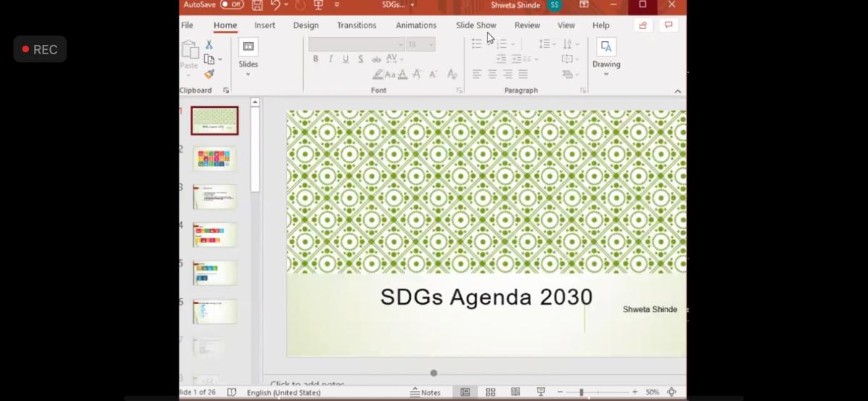The image size is (868, 401).
Task: Toggle the Notes pane button
Action: tap(425, 392)
